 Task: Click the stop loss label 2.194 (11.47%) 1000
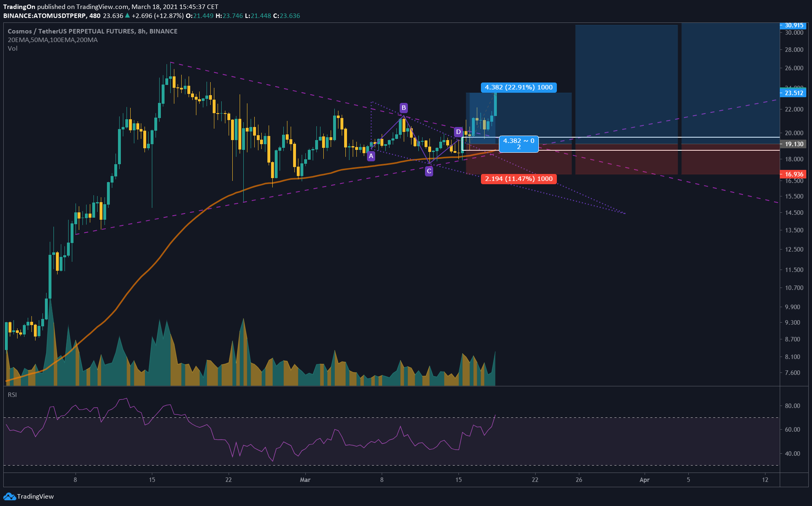click(519, 179)
